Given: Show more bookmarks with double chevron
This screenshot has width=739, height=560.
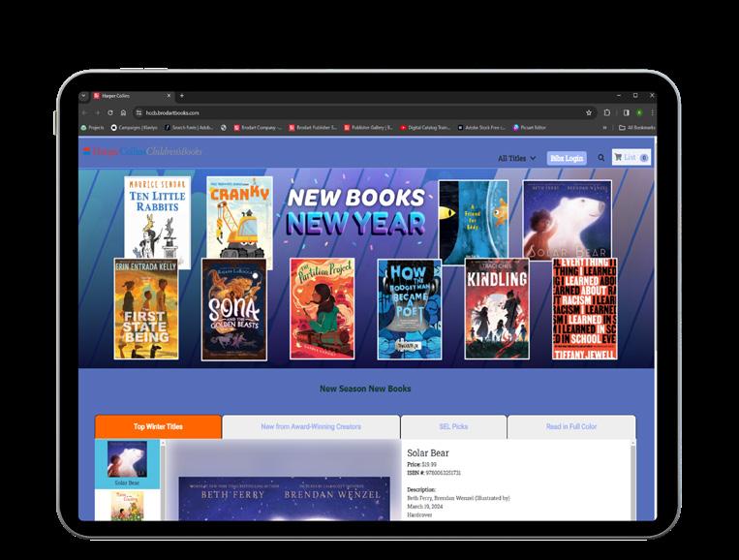Looking at the screenshot, I should tap(604, 128).
